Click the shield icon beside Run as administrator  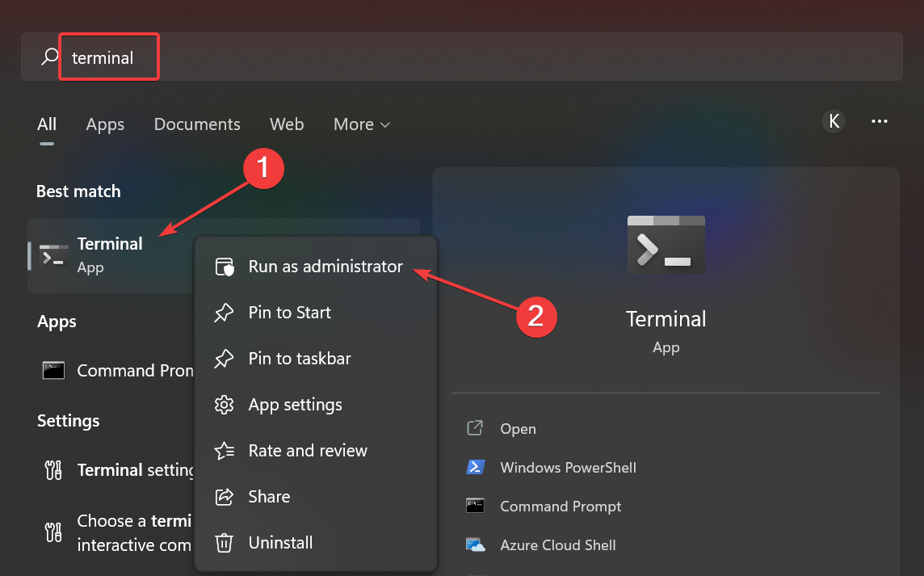pyautogui.click(x=224, y=267)
